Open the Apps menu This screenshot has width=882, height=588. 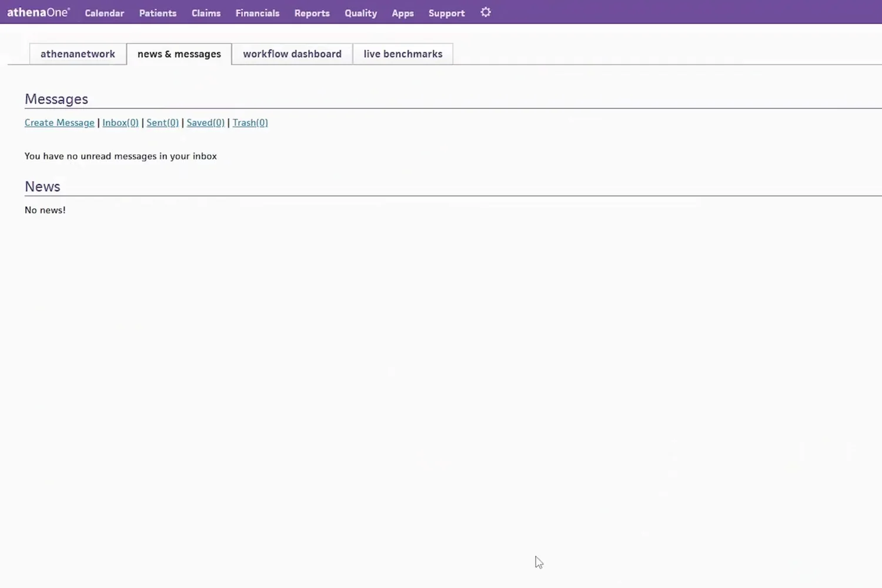[403, 13]
